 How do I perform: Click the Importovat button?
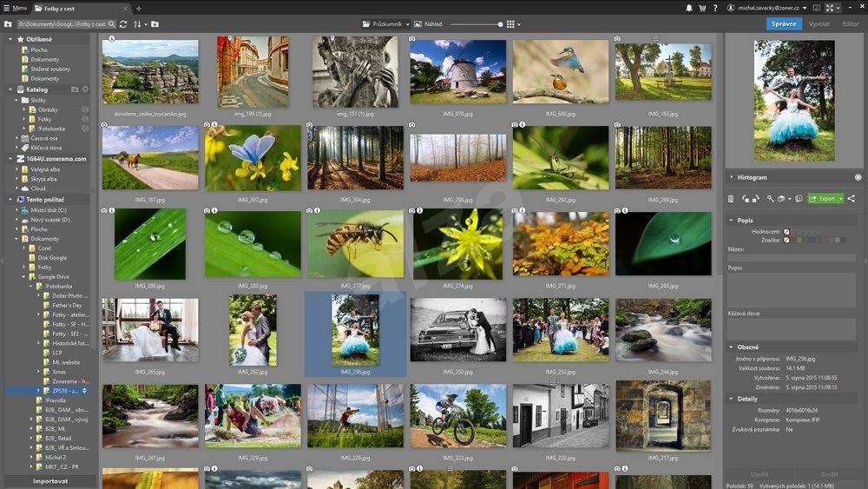point(49,480)
